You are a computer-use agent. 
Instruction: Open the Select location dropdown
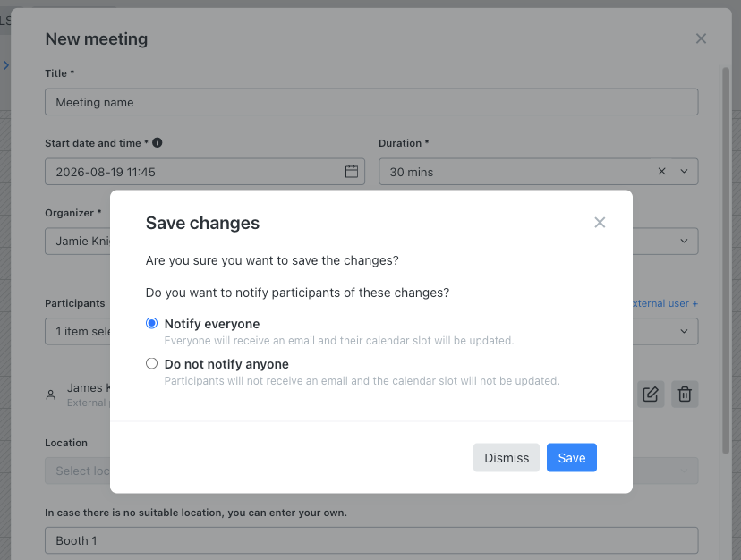[x=371, y=471]
